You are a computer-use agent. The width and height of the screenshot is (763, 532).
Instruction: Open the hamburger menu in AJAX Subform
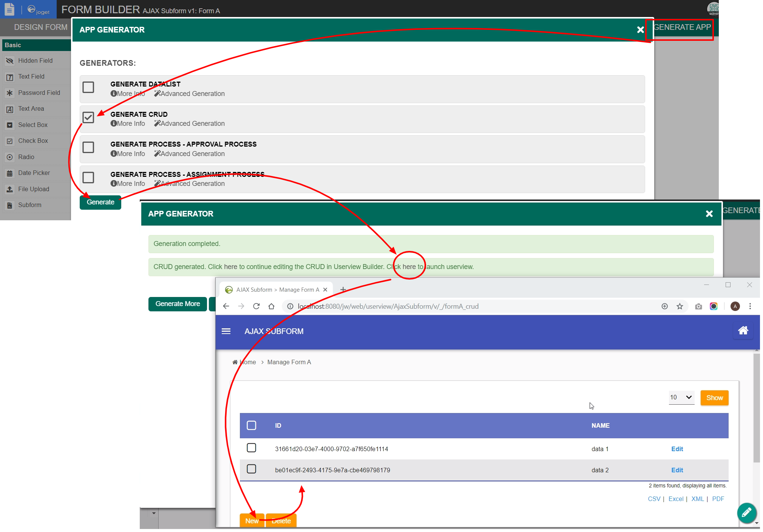pos(226,331)
